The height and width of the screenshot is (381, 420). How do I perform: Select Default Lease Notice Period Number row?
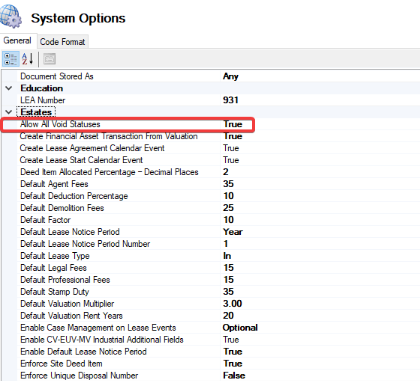[85, 244]
